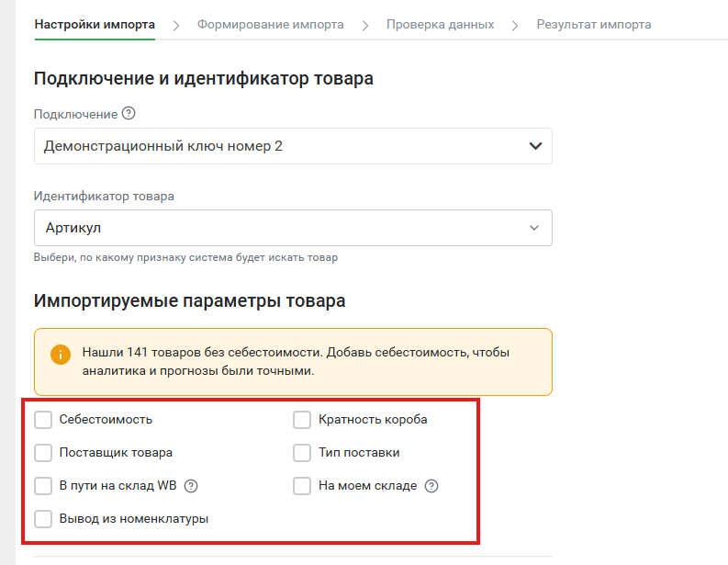Click help icon next to Подключение label
Screen dimensions: 728x565
pos(129,113)
